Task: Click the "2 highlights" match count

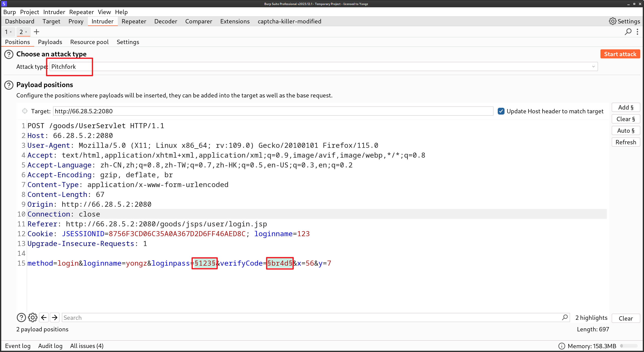Action: [591, 318]
